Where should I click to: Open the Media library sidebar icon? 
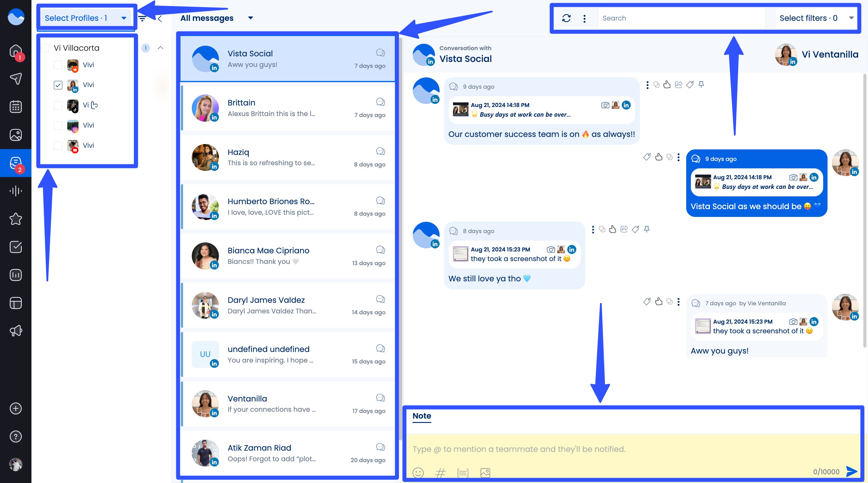click(16, 134)
